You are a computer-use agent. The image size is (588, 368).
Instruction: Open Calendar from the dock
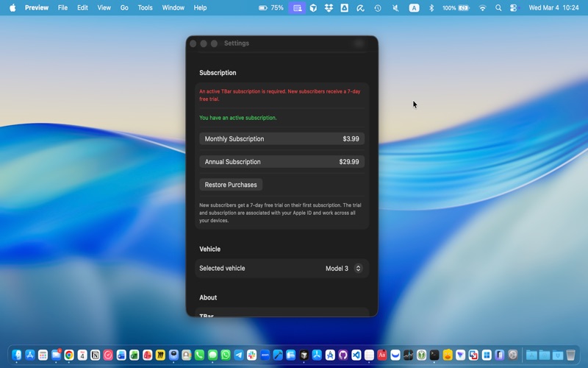pyautogui.click(x=82, y=355)
